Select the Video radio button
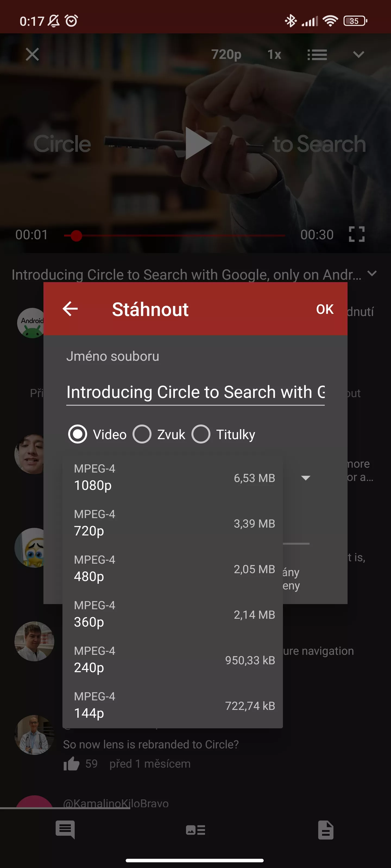The image size is (391, 868). (78, 434)
